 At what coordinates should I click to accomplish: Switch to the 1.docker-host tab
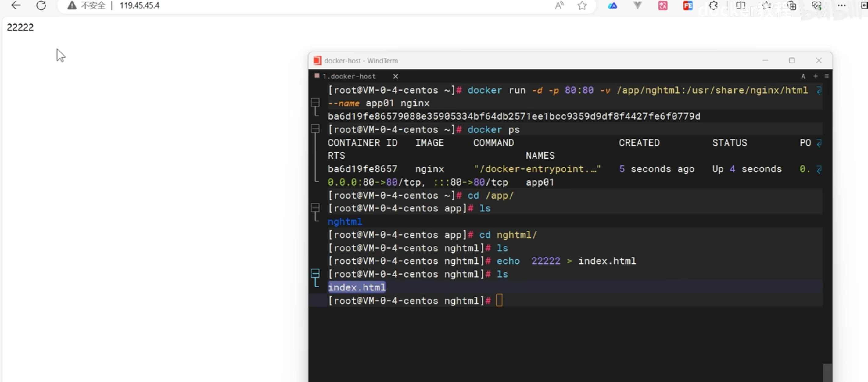pos(349,76)
